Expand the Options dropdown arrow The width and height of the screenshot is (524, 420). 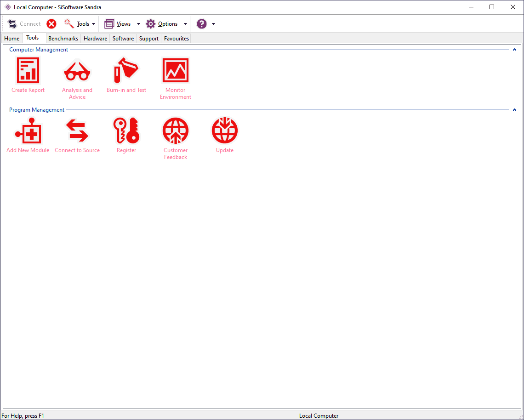(186, 24)
